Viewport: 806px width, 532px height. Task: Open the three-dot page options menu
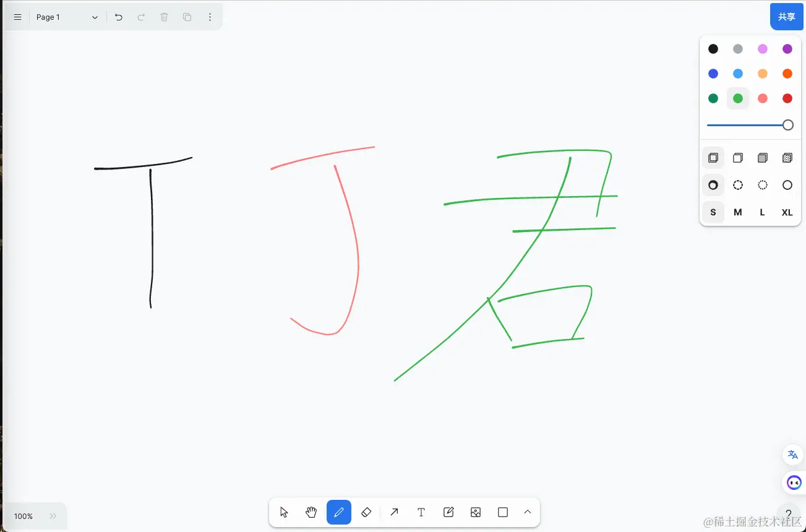coord(210,17)
